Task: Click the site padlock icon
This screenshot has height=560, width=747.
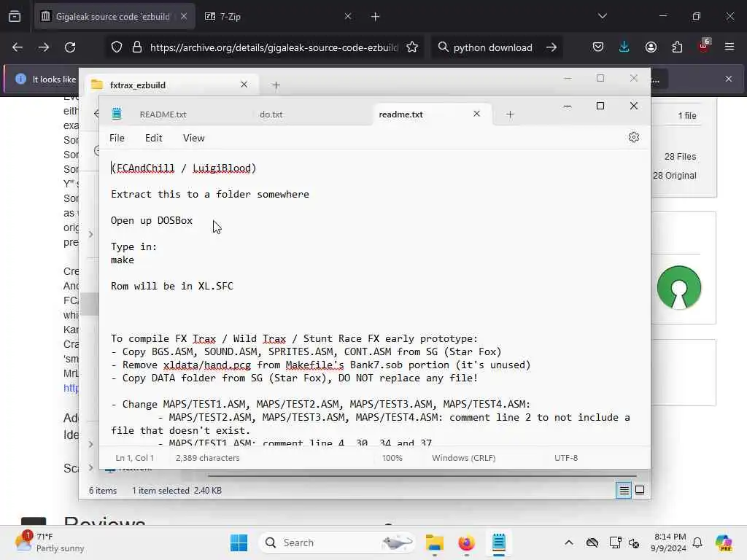Action: (136, 47)
